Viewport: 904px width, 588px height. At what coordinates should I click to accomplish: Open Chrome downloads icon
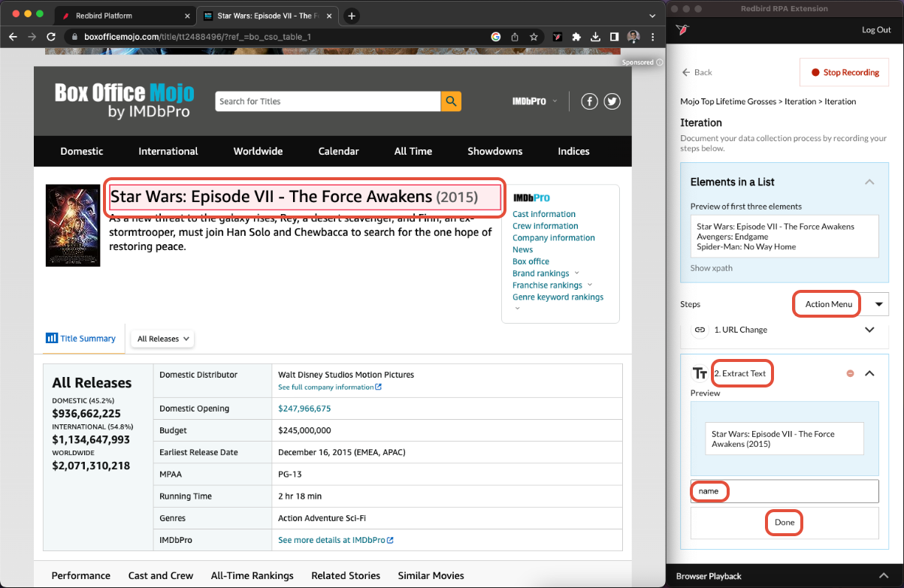point(595,36)
